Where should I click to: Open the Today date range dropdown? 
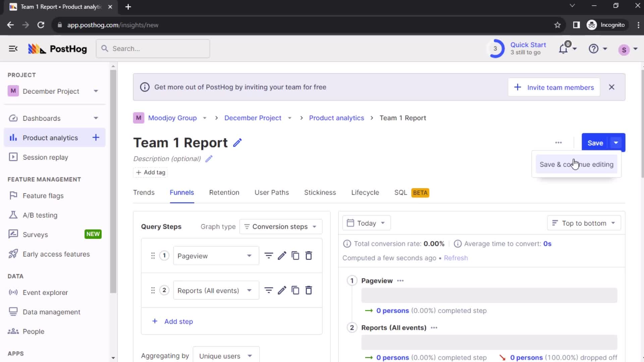click(366, 223)
